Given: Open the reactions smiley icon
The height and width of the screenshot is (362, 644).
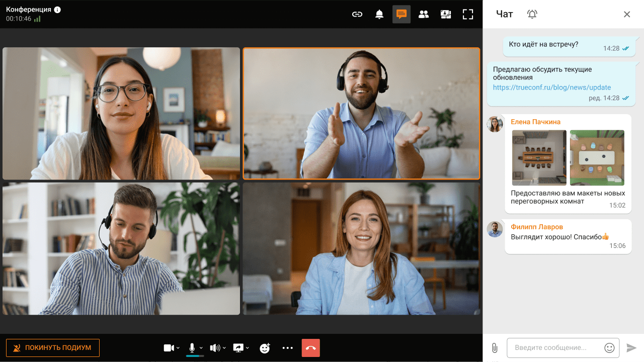Looking at the screenshot, I should [x=265, y=348].
